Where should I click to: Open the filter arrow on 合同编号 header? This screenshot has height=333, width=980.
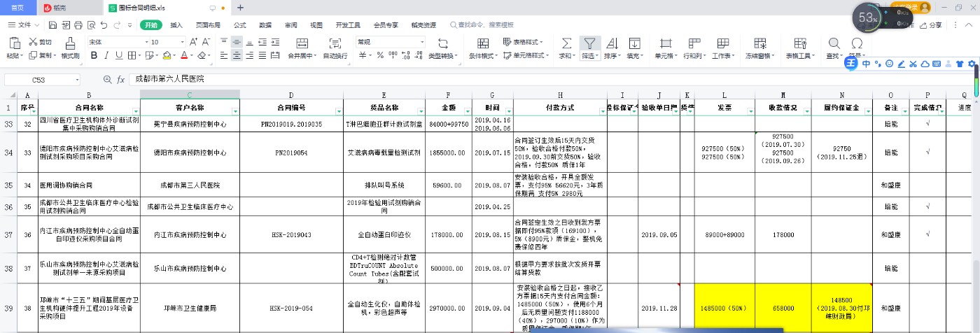[339, 111]
